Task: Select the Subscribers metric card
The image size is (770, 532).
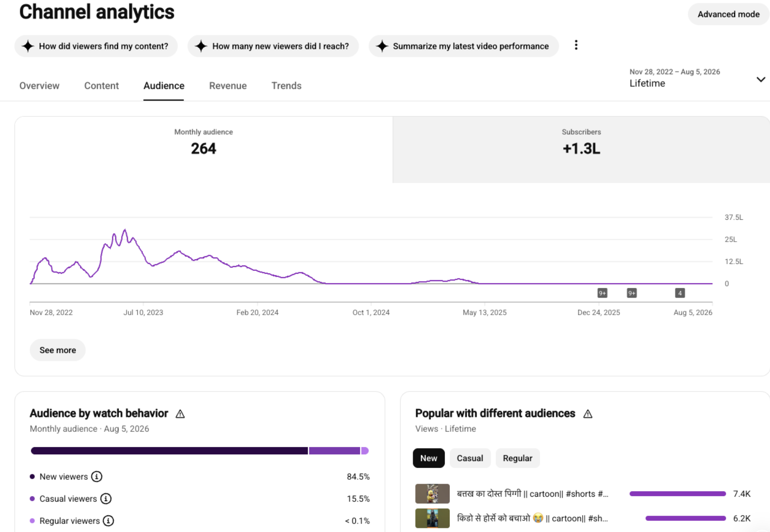Action: (581, 150)
